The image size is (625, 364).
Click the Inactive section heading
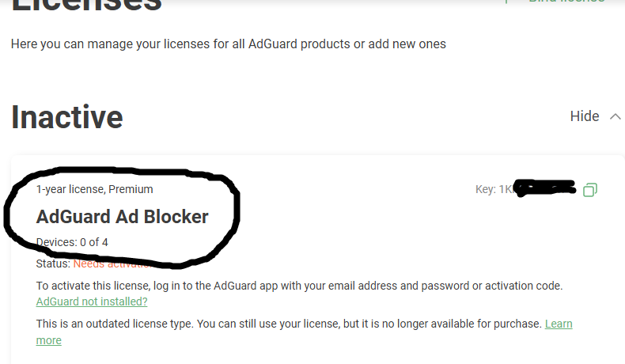coord(67,117)
